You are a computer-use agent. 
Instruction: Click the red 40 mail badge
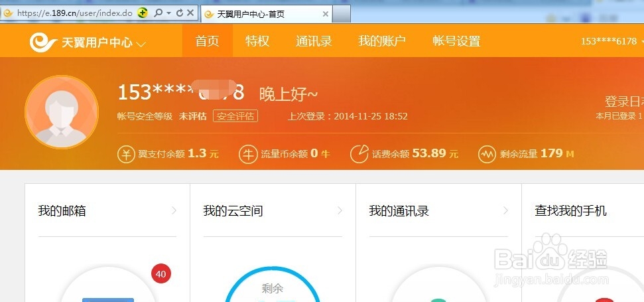[x=161, y=273]
